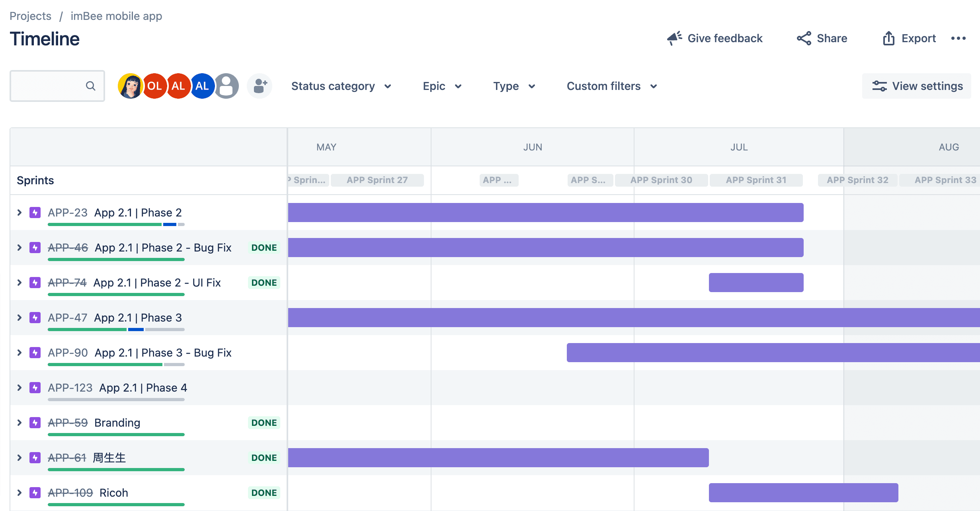Go to the Projects breadcrumb link
The height and width of the screenshot is (511, 980).
tap(30, 16)
